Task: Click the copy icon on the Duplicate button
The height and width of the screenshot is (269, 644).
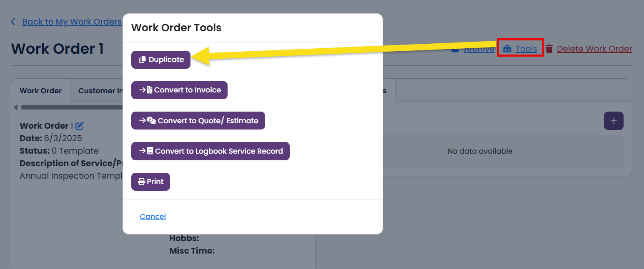Action: (x=143, y=60)
